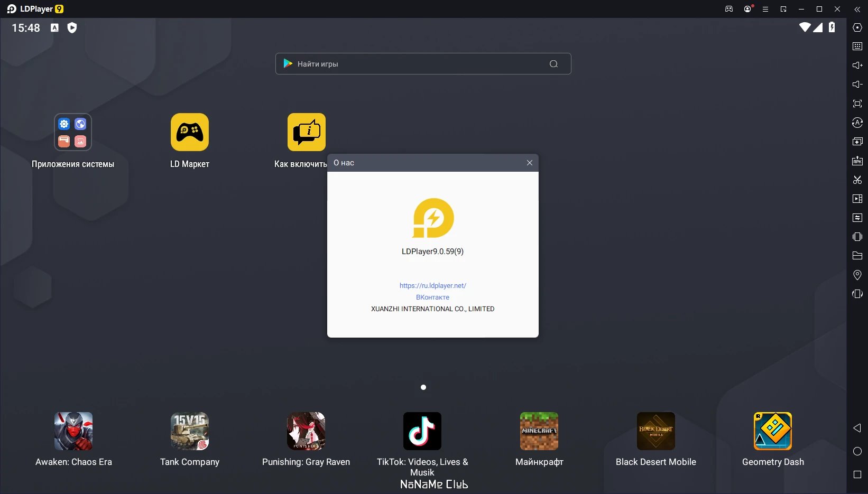The height and width of the screenshot is (494, 868).
Task: Click the Найти игры search field
Action: (423, 63)
